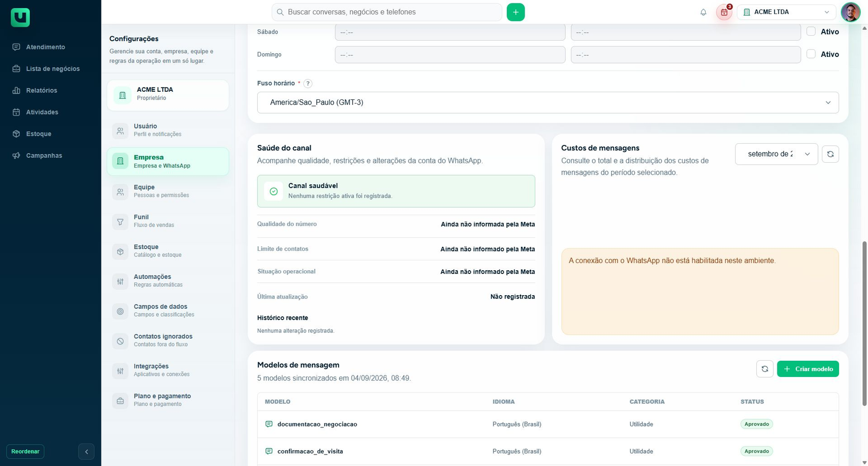Refresh the Modelos de mensagem list
The image size is (868, 466).
pos(764,369)
